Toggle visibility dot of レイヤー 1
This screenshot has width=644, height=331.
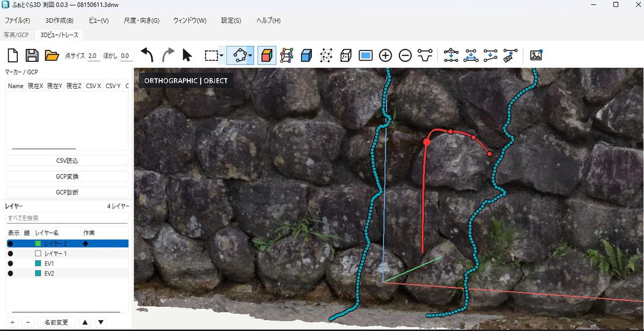[10, 253]
